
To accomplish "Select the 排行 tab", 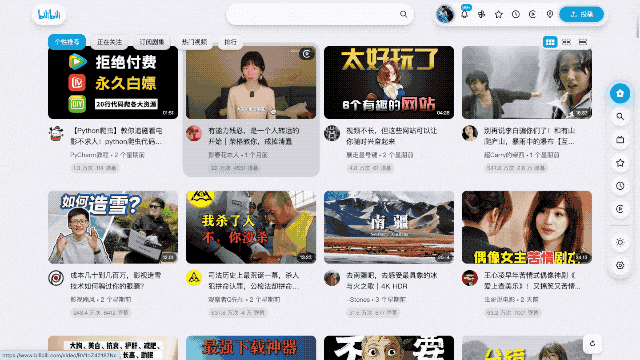I will click(230, 42).
